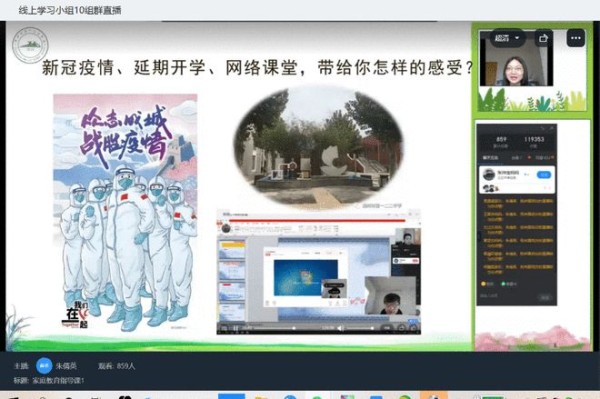Adjust the embedded video volume slider

[359, 328]
